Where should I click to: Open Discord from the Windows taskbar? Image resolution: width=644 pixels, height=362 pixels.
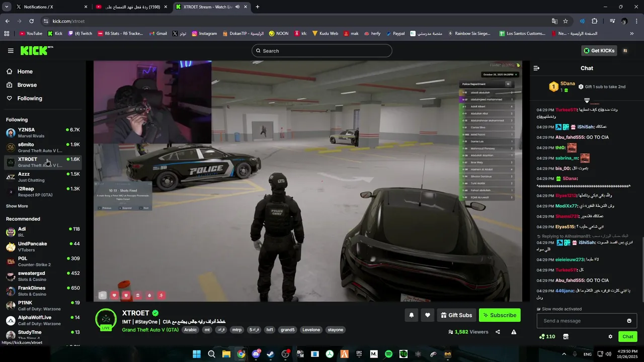(256, 354)
